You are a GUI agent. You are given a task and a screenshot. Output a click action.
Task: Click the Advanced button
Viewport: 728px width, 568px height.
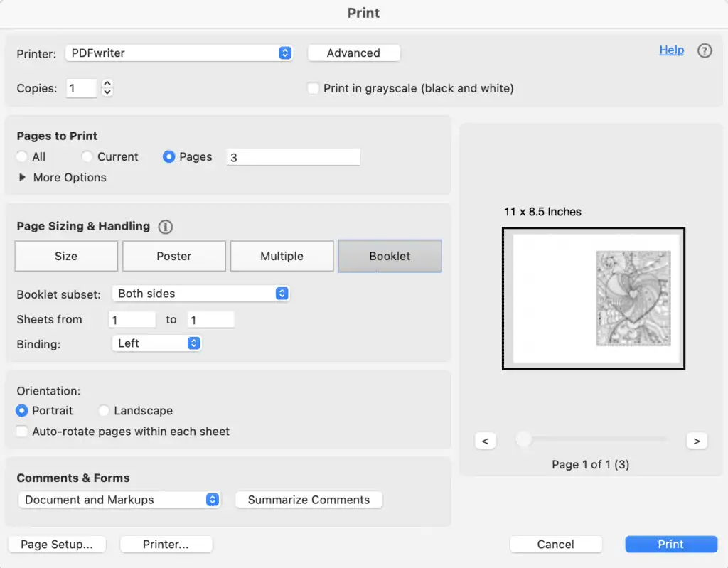[x=354, y=53]
